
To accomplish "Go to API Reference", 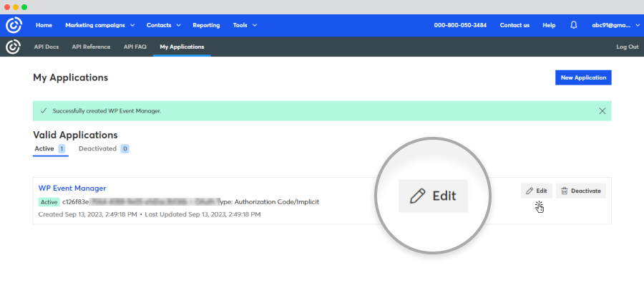I will coord(91,47).
